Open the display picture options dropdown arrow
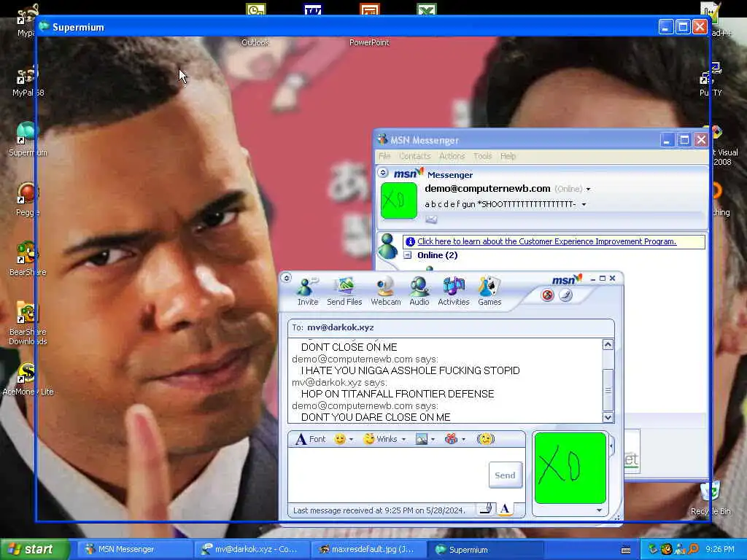Viewport: 747px width, 560px height. tap(600, 510)
